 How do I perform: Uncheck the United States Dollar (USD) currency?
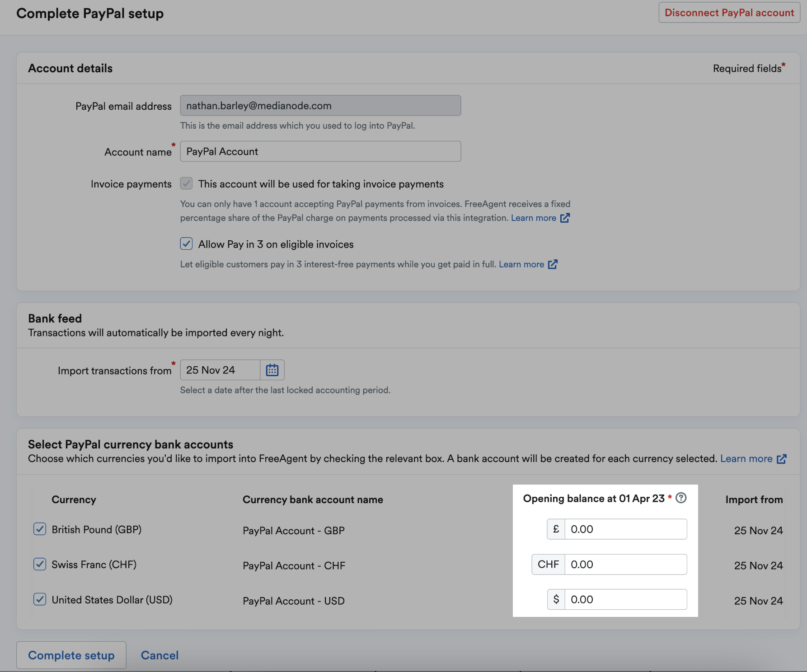tap(40, 599)
